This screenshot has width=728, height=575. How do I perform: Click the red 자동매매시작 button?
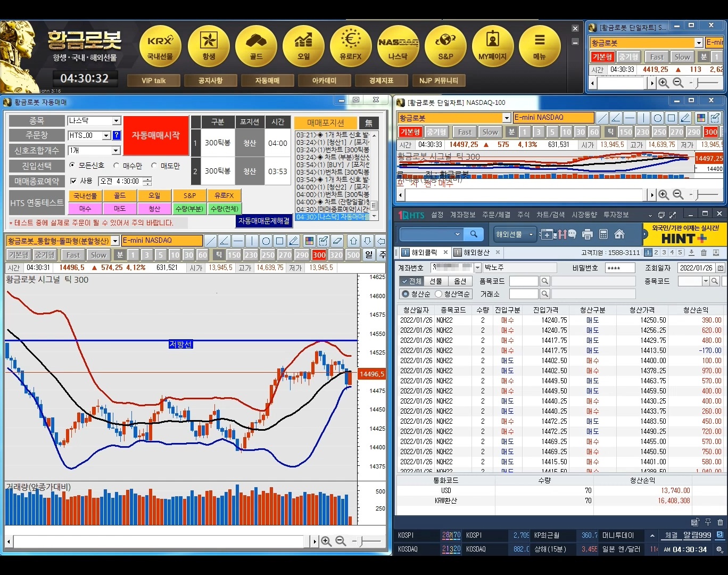coord(156,135)
